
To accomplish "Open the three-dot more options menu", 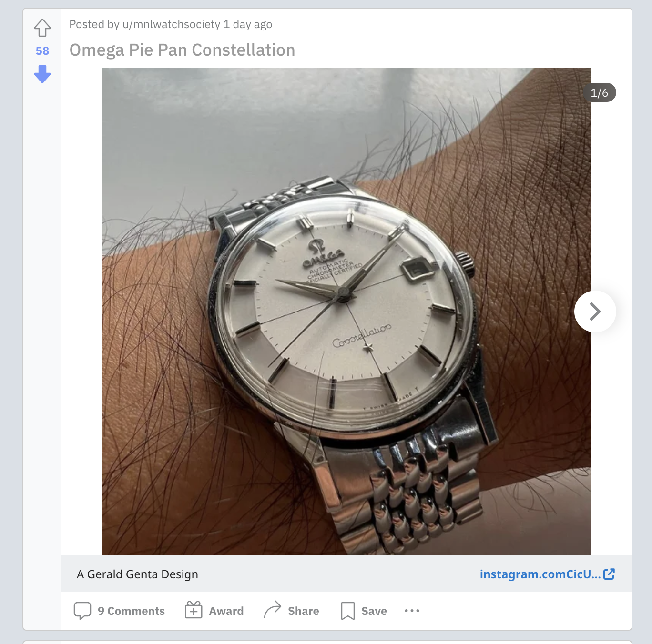I will pyautogui.click(x=412, y=611).
